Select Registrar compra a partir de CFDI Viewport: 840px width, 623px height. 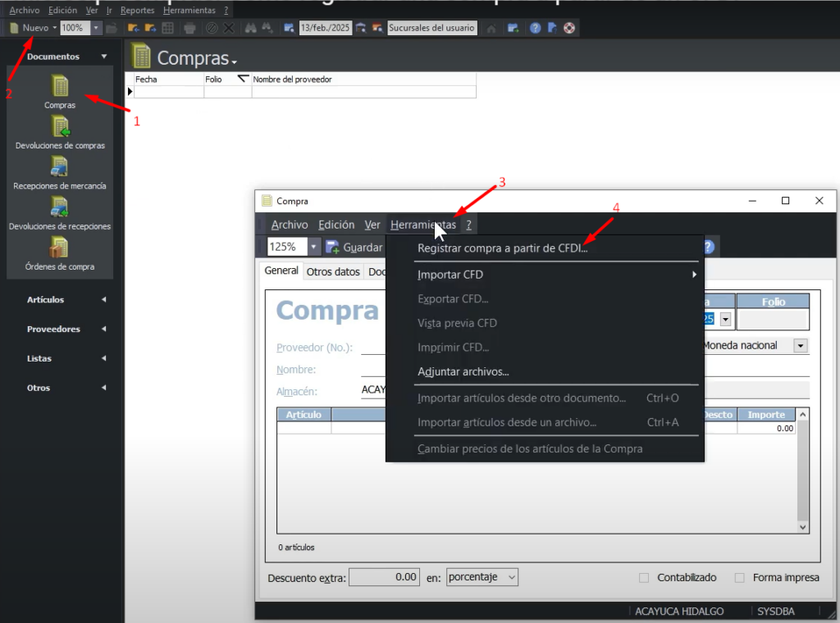(502, 248)
